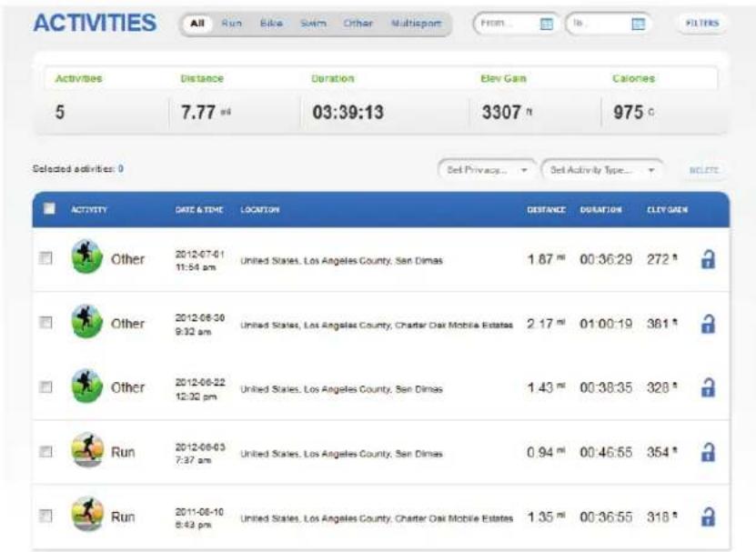Open the Other activity from 2012-06-22
Viewport: 756px width, 552px height.
[127, 387]
